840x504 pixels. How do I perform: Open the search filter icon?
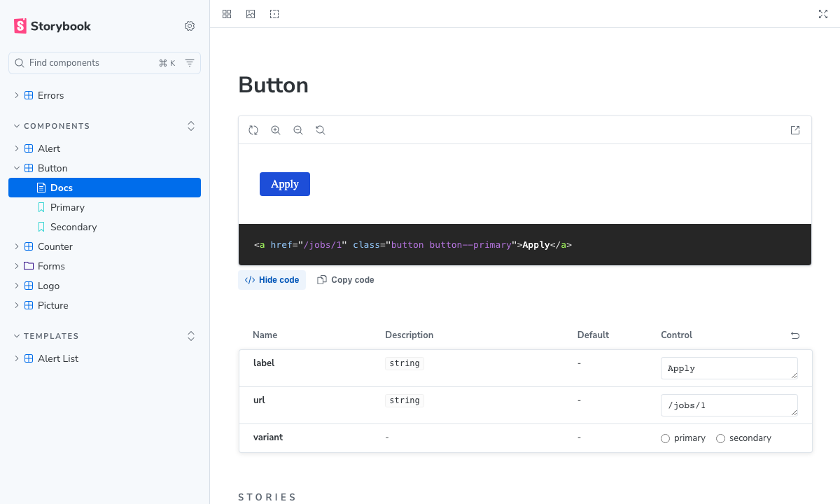tap(190, 63)
